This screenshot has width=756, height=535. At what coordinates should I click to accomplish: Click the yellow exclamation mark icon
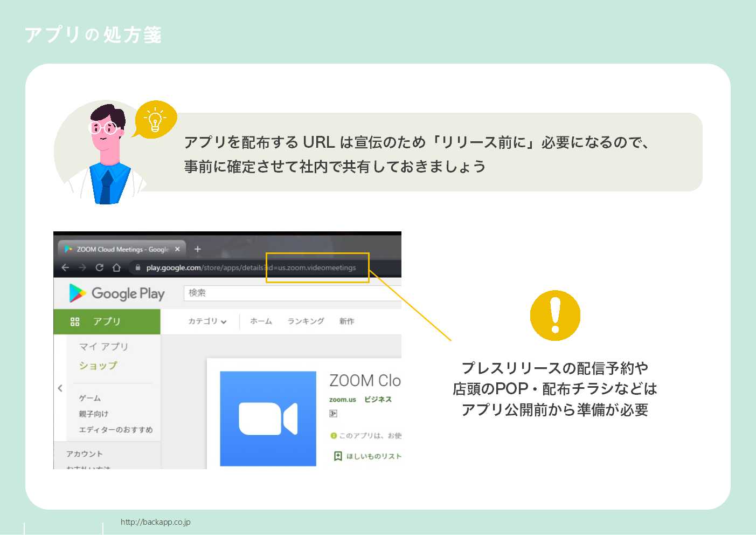coord(555,315)
